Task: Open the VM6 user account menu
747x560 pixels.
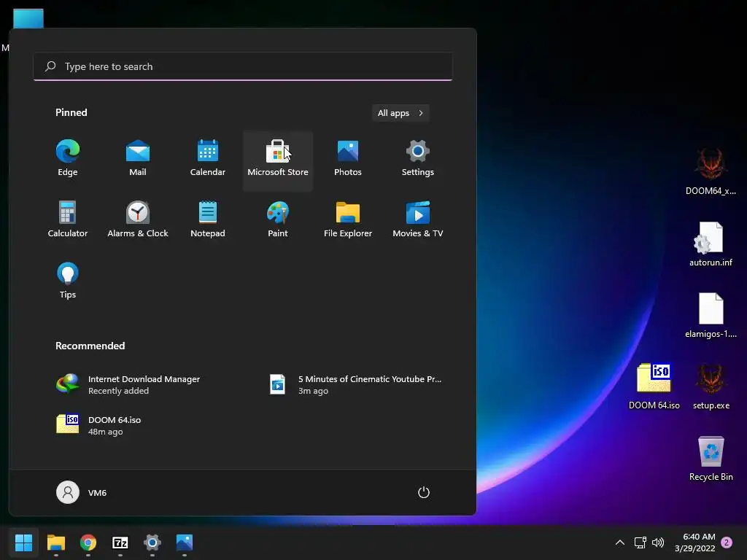Action: [82, 492]
